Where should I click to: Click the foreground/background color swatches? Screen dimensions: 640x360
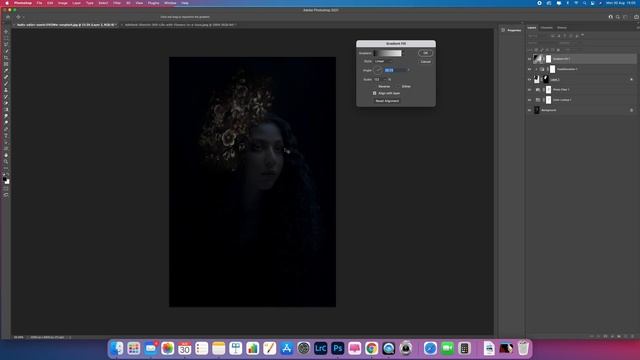click(x=6, y=180)
